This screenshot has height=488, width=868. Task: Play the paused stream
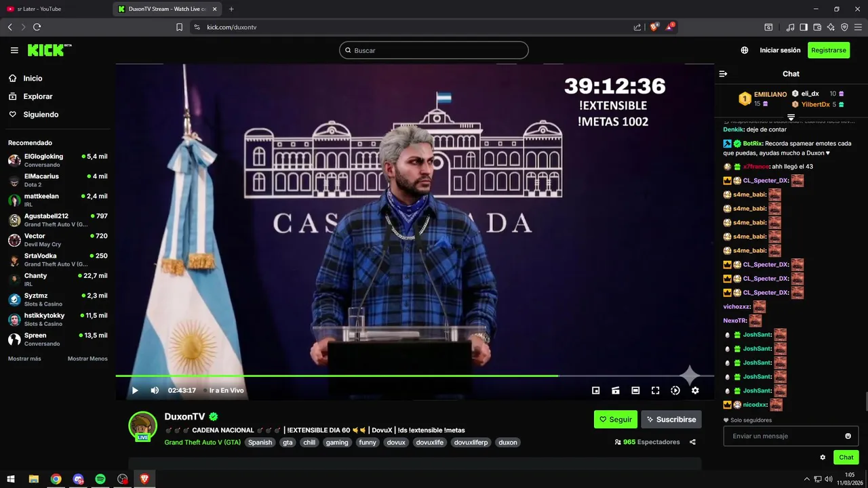click(x=135, y=390)
